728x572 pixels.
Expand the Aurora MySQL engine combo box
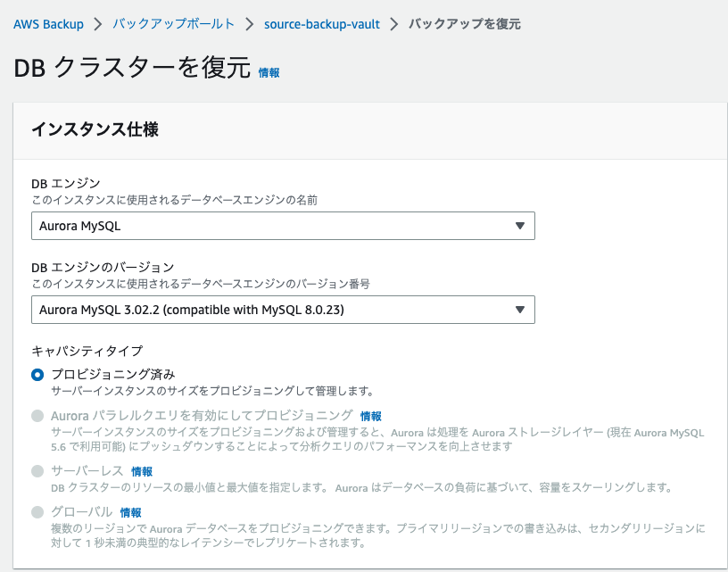click(x=285, y=226)
